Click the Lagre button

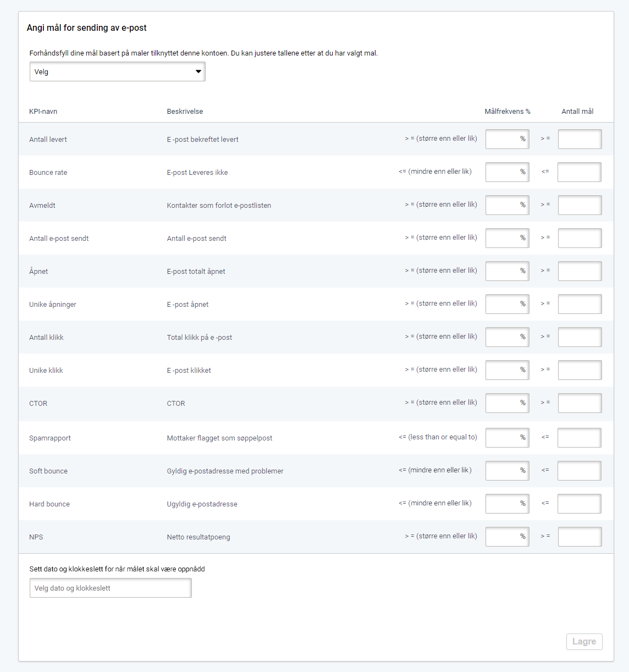tap(584, 641)
